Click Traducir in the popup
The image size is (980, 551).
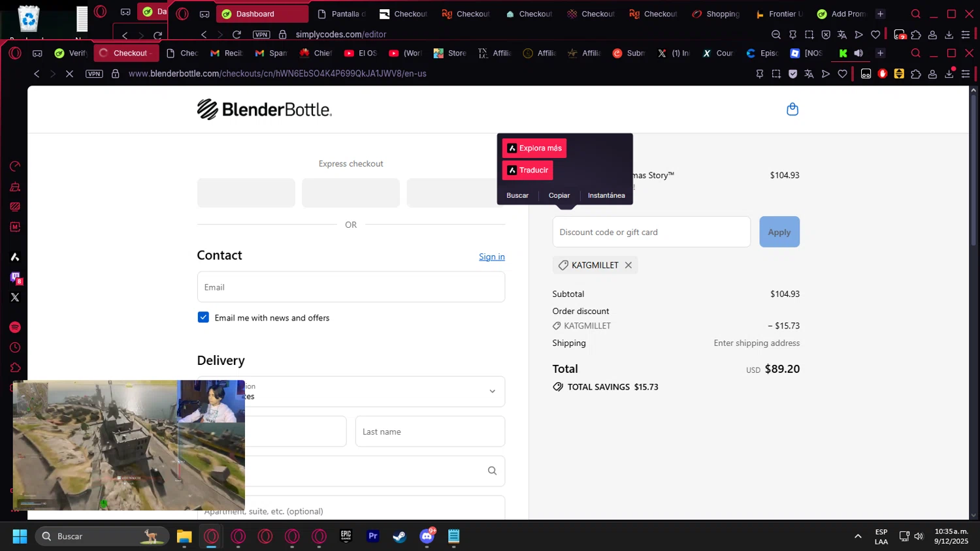tap(528, 170)
